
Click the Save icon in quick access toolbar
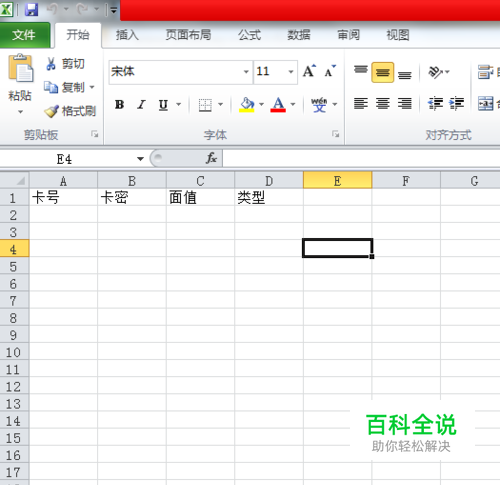(x=31, y=9)
